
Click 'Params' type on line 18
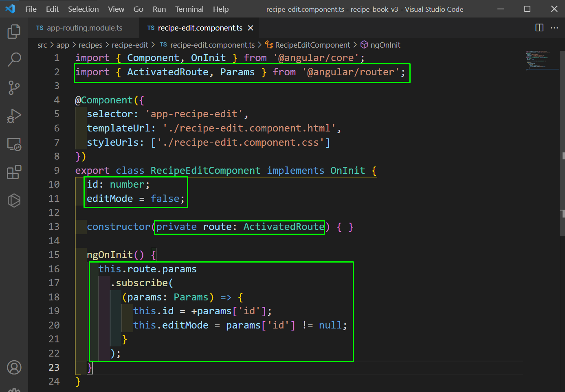pos(191,297)
